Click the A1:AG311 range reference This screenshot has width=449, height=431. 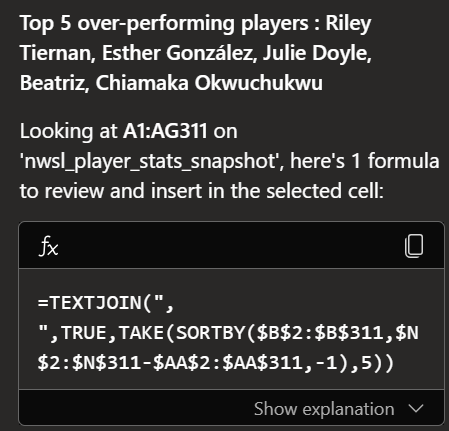click(165, 131)
